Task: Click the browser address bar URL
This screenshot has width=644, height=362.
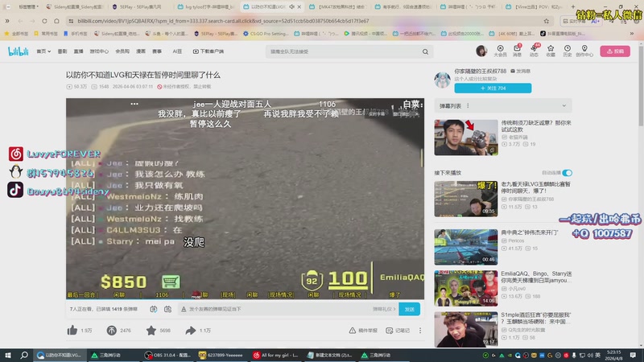Action: coord(223,21)
